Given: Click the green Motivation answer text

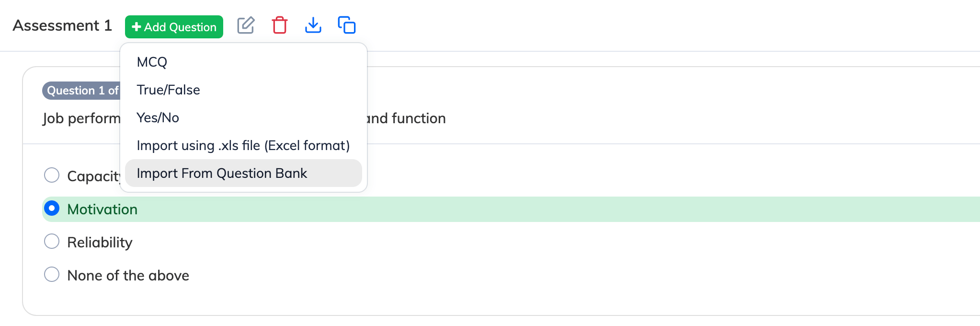Looking at the screenshot, I should [x=102, y=210].
